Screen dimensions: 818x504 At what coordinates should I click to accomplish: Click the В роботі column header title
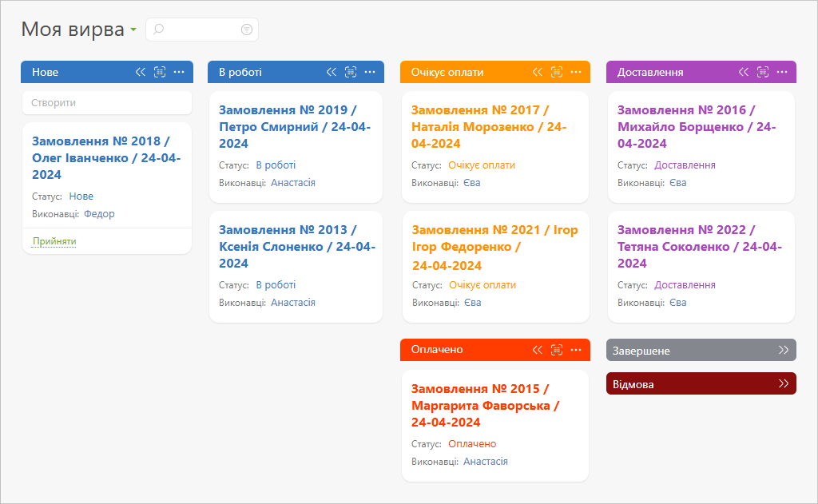[240, 72]
